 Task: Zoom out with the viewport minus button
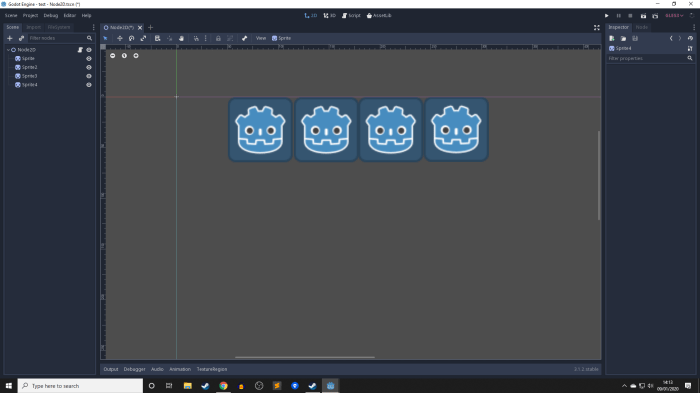point(112,56)
